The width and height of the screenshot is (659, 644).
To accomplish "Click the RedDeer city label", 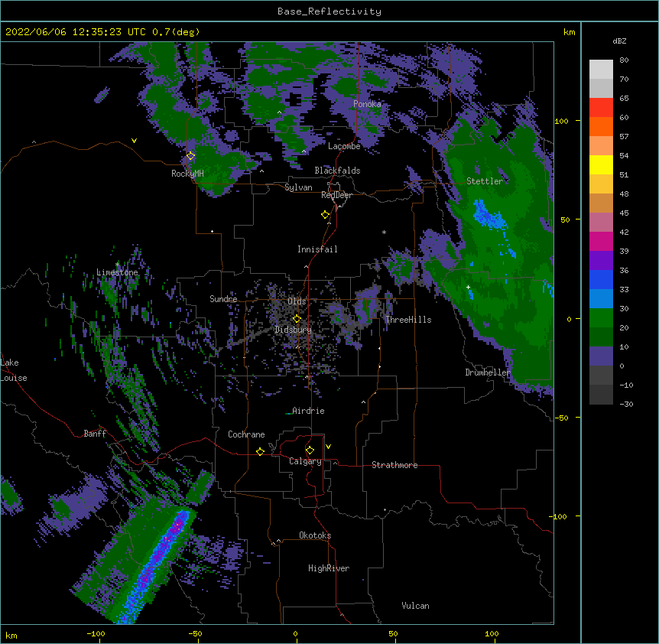I will [336, 195].
